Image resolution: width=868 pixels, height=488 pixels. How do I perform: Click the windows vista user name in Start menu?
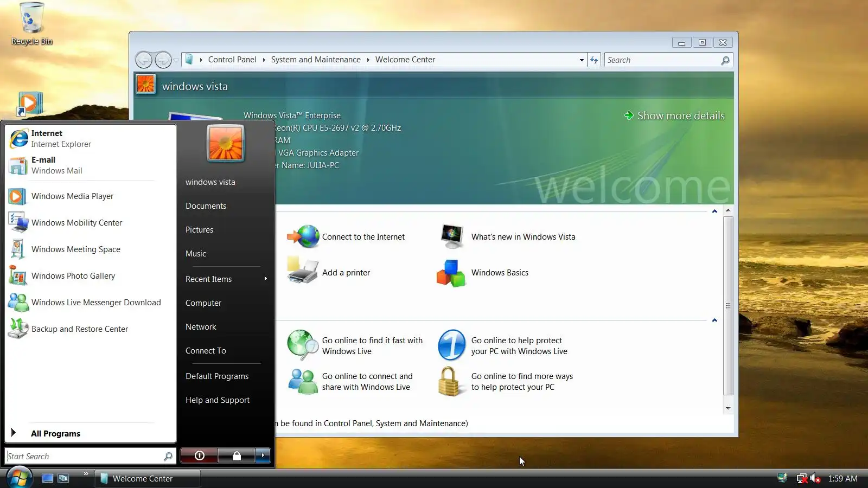(x=210, y=182)
